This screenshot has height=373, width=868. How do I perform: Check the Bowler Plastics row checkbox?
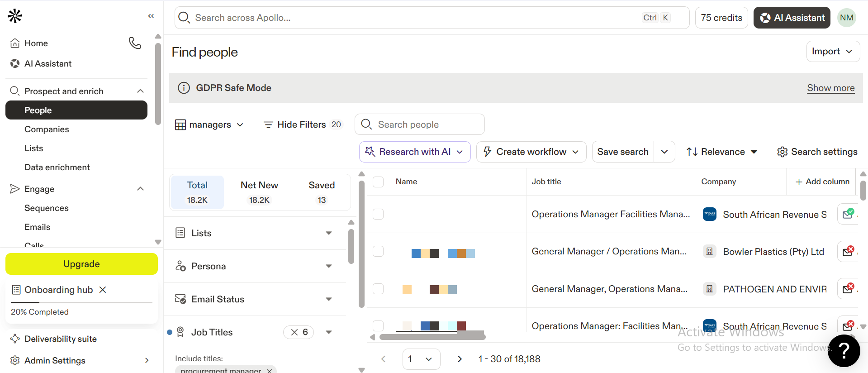(x=378, y=251)
